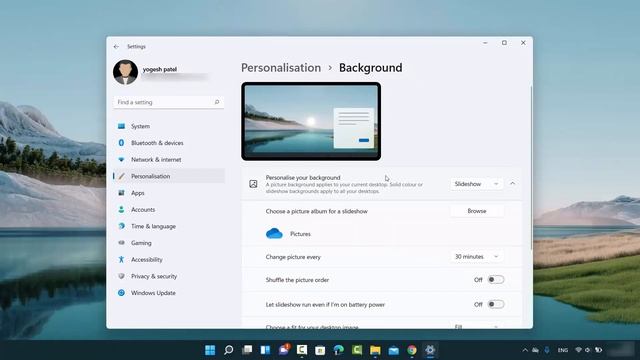Click the Windows Update icon
The height and width of the screenshot is (360, 640).
(x=121, y=293)
